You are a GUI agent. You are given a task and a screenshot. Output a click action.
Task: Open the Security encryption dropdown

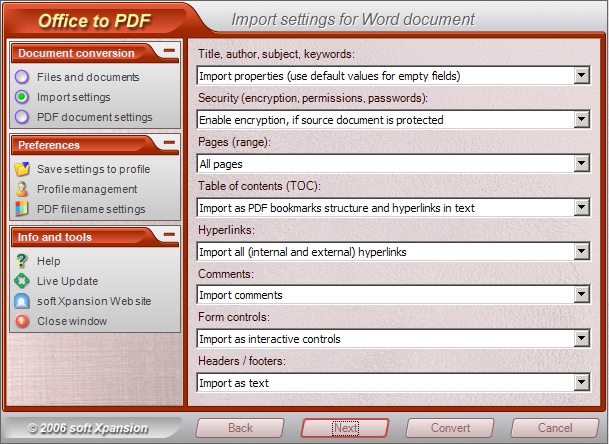(x=581, y=120)
